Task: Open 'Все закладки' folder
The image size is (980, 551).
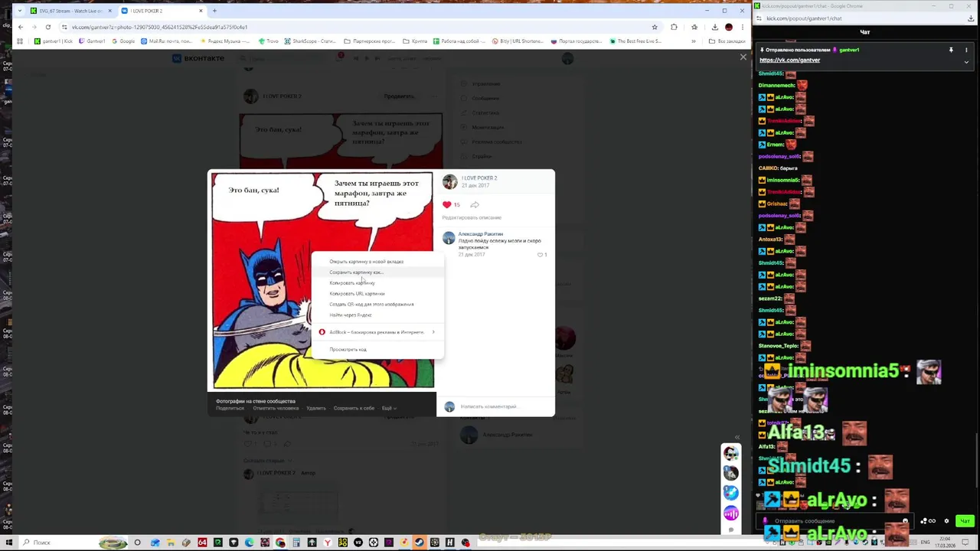Action: (x=727, y=41)
